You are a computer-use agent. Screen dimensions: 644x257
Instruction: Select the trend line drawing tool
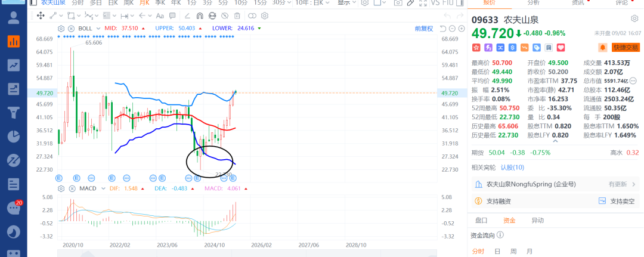point(54,16)
